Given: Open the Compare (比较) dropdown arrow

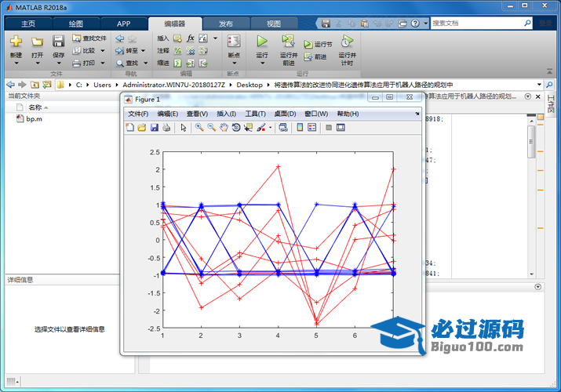Looking at the screenshot, I should point(103,51).
